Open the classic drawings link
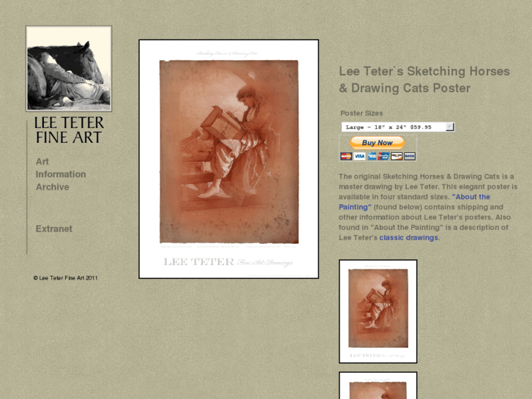 (x=408, y=238)
